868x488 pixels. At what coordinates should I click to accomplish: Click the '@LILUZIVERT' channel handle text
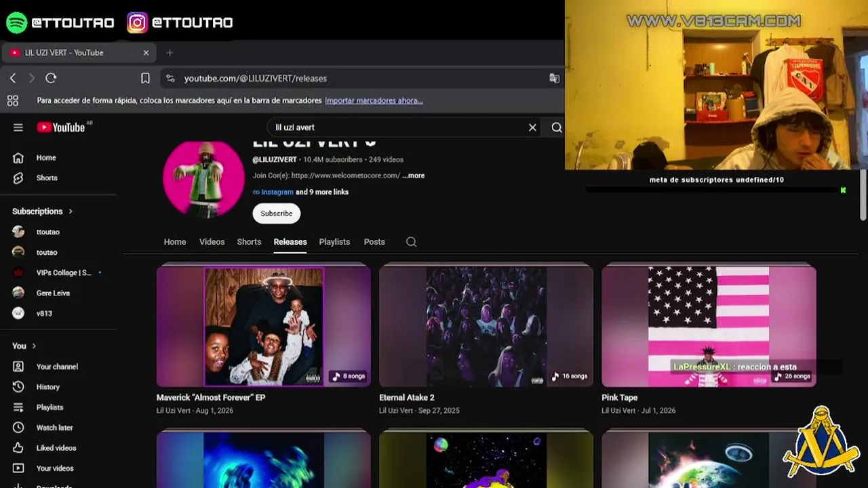point(275,160)
